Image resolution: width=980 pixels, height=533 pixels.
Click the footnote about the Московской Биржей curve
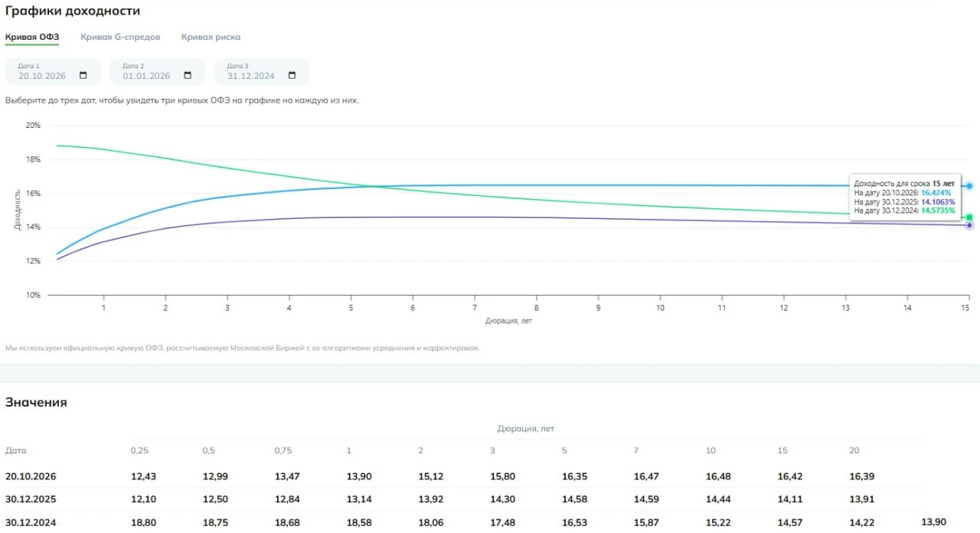tap(242, 348)
